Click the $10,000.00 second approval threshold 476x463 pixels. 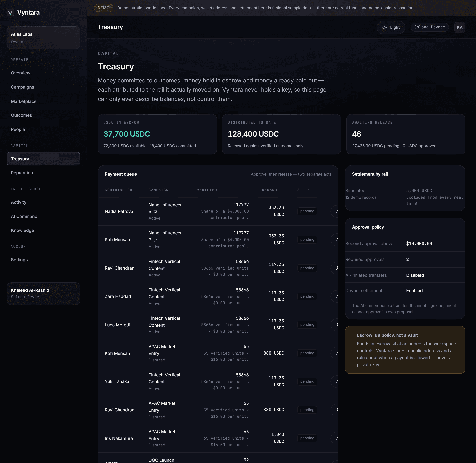coord(419,244)
